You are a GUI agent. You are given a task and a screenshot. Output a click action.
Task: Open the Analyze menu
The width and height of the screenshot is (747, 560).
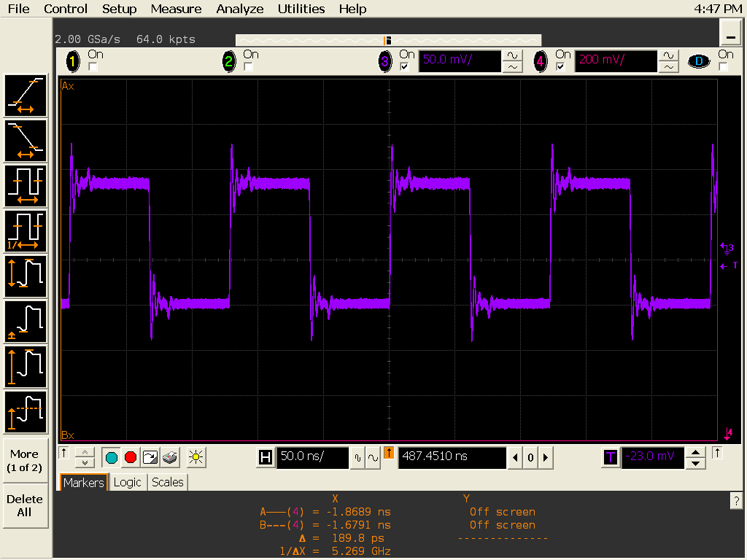tap(240, 9)
